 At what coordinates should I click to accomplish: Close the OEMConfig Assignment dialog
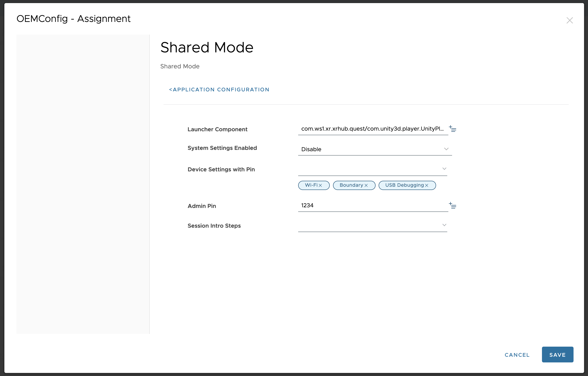point(569,20)
